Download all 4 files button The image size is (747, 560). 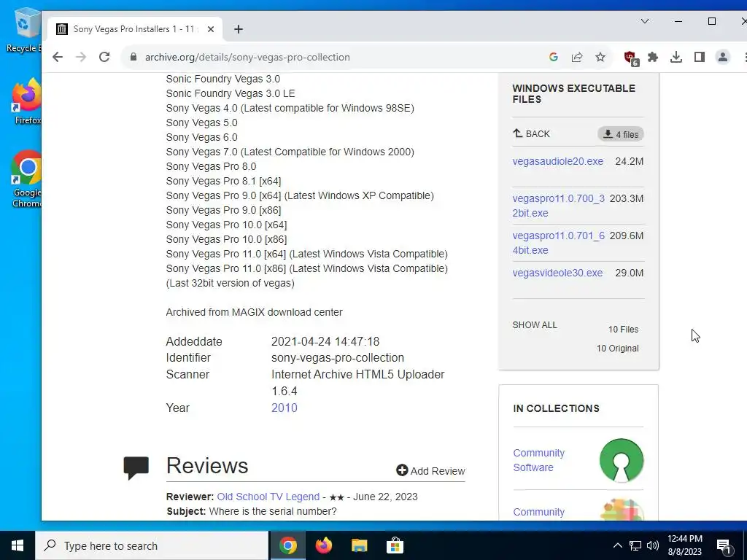click(x=621, y=134)
